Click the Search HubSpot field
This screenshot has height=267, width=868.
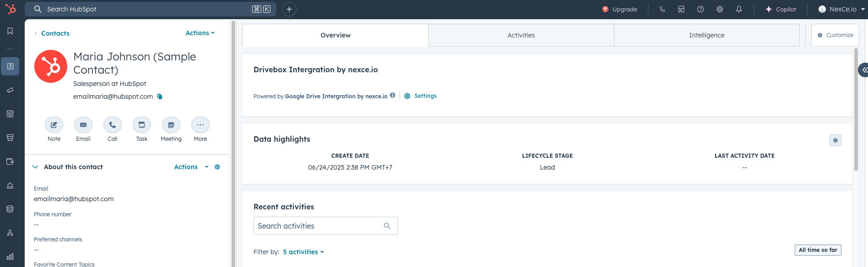tap(151, 9)
